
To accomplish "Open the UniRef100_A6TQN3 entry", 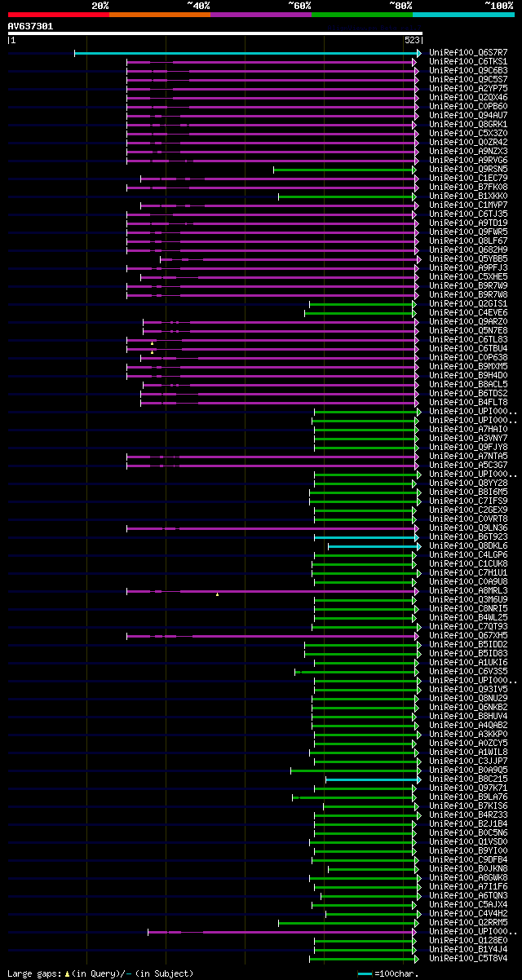I will coord(468,896).
